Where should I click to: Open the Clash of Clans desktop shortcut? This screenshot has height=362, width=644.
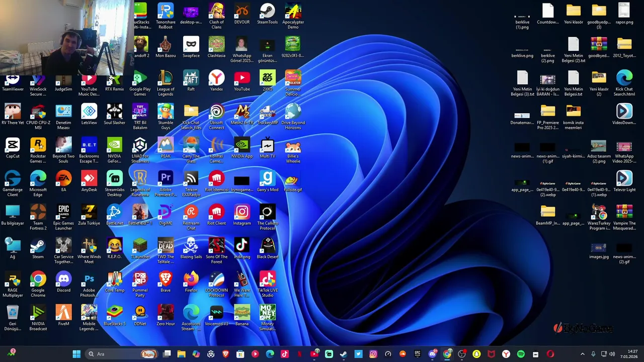click(x=216, y=16)
